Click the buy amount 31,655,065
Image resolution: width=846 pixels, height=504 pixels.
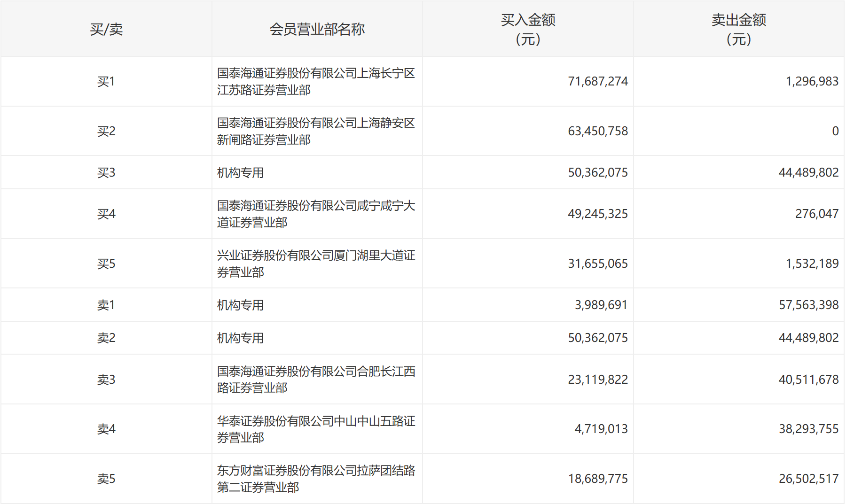[598, 264]
